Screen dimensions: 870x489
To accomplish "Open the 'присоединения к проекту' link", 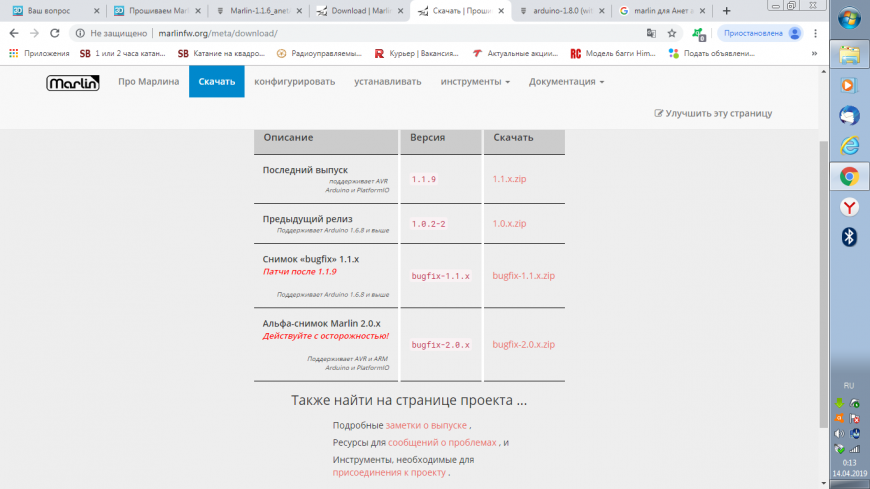I will [x=389, y=472].
